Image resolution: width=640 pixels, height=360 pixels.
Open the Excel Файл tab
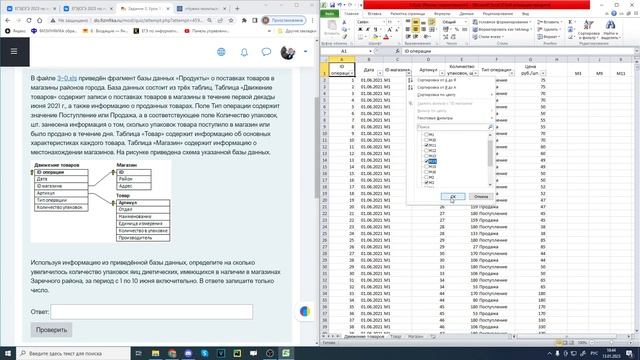[x=330, y=13]
